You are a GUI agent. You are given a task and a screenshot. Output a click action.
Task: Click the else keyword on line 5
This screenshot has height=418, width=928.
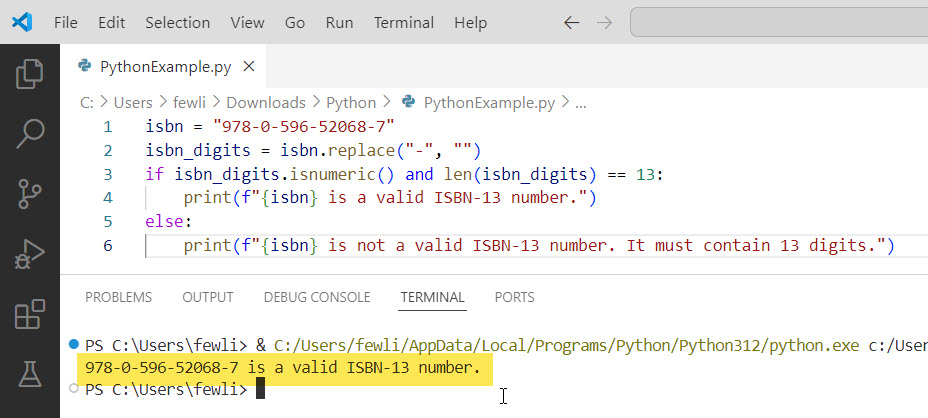click(165, 221)
